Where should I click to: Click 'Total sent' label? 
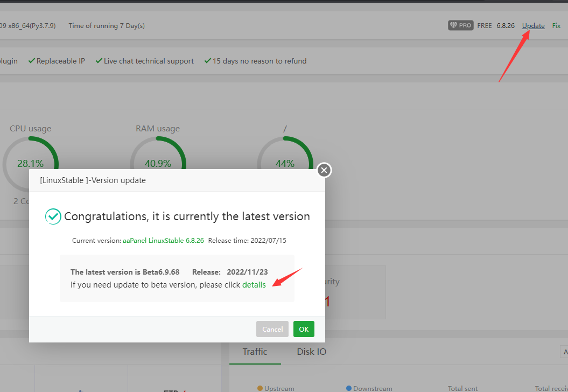[462, 388]
